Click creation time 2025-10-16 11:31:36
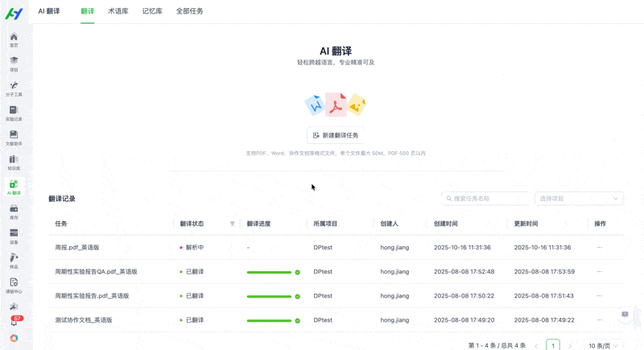This screenshot has height=350, width=644. click(x=462, y=248)
